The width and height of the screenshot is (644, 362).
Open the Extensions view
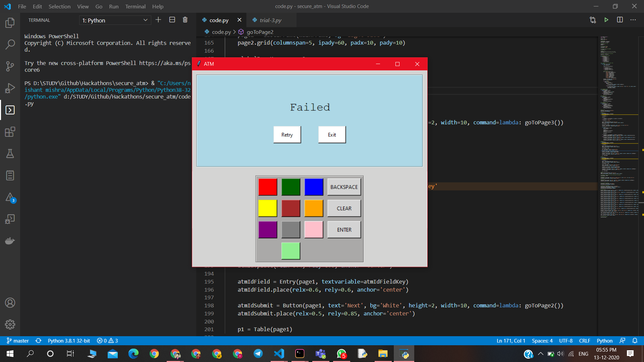[x=10, y=132]
